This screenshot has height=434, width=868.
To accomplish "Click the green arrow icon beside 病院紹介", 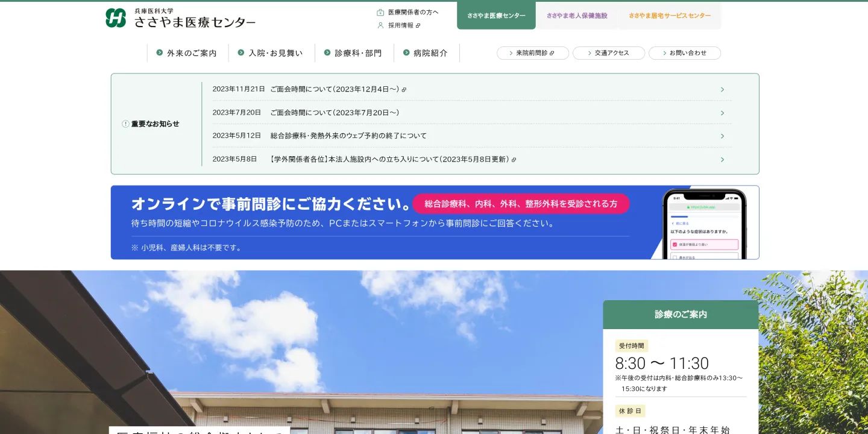I will (406, 52).
